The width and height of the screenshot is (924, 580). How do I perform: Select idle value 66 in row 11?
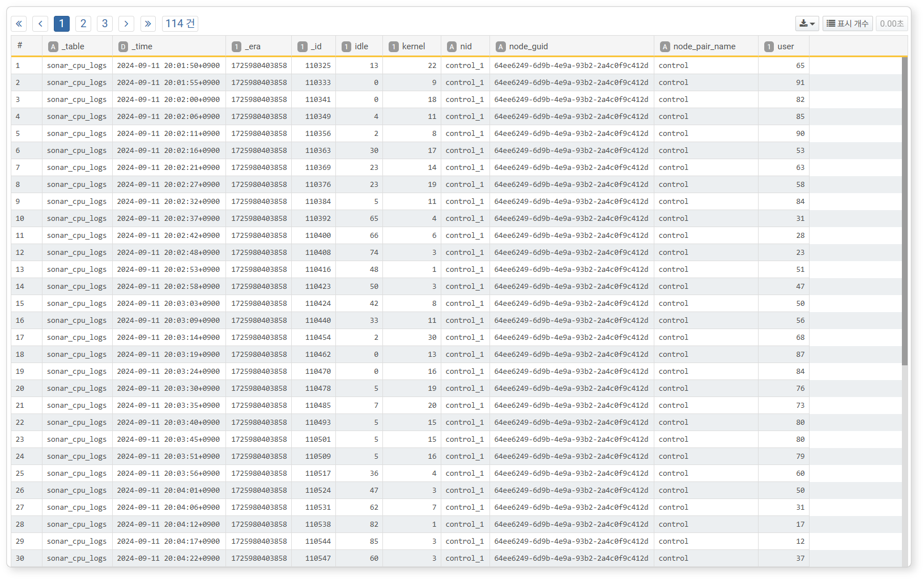click(x=374, y=236)
